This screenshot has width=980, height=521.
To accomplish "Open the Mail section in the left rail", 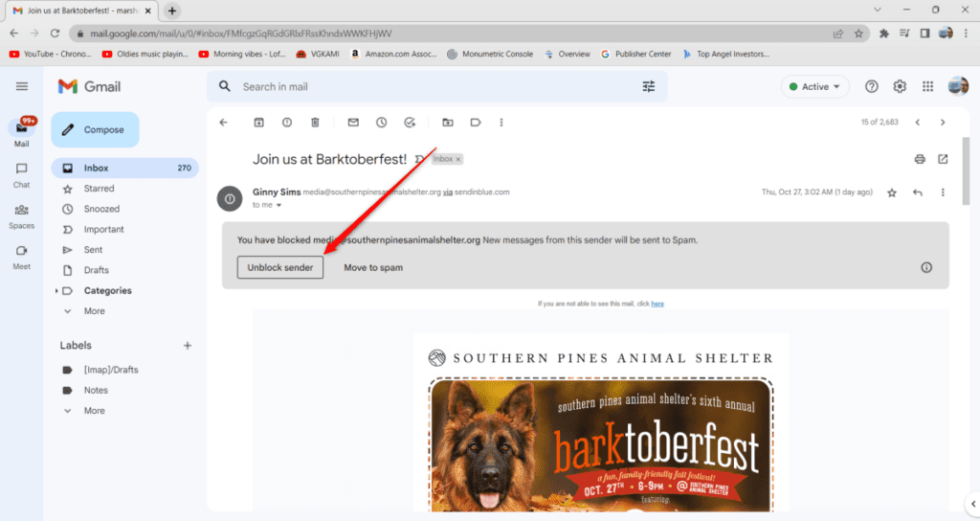I will tap(22, 132).
